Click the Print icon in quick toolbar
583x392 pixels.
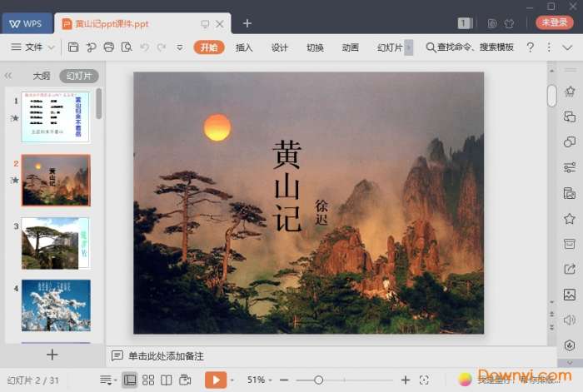(x=108, y=47)
